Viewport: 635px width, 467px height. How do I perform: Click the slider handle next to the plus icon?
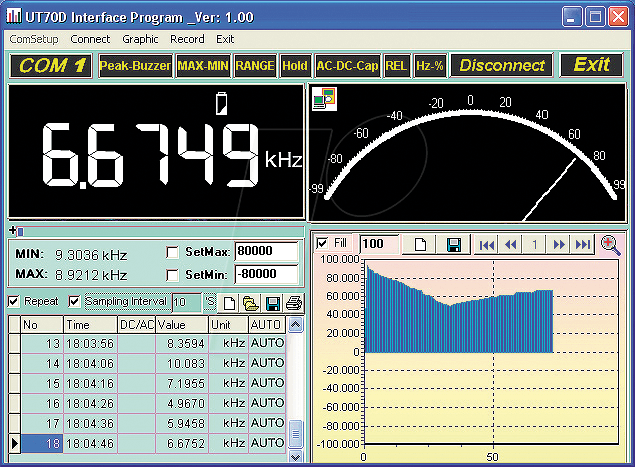21,231
